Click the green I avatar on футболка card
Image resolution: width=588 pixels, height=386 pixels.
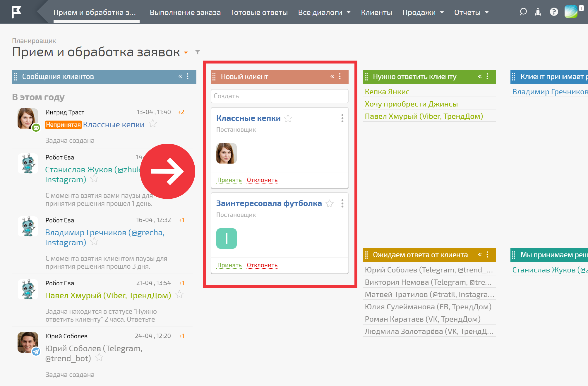point(226,239)
